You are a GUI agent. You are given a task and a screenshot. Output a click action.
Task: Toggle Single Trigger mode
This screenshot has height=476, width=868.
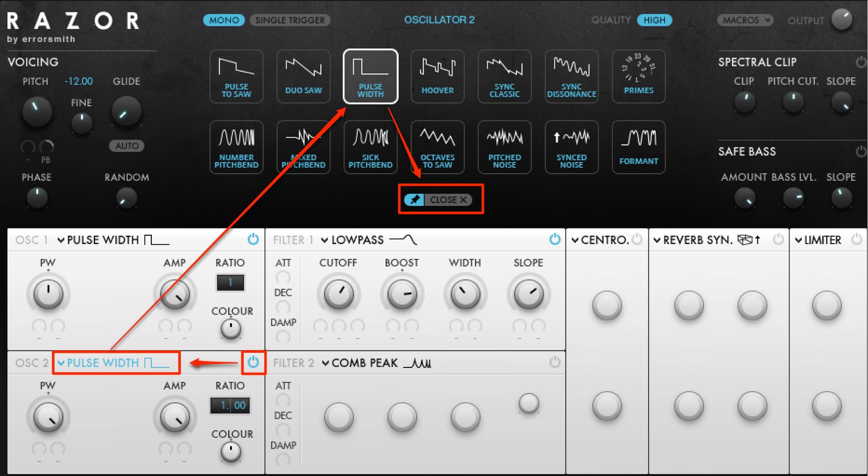click(x=290, y=20)
